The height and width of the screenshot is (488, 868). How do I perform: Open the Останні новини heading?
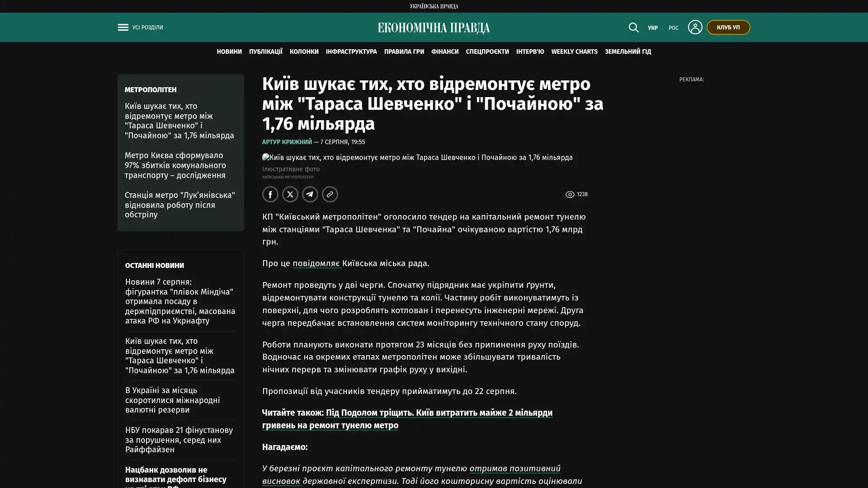point(155,265)
